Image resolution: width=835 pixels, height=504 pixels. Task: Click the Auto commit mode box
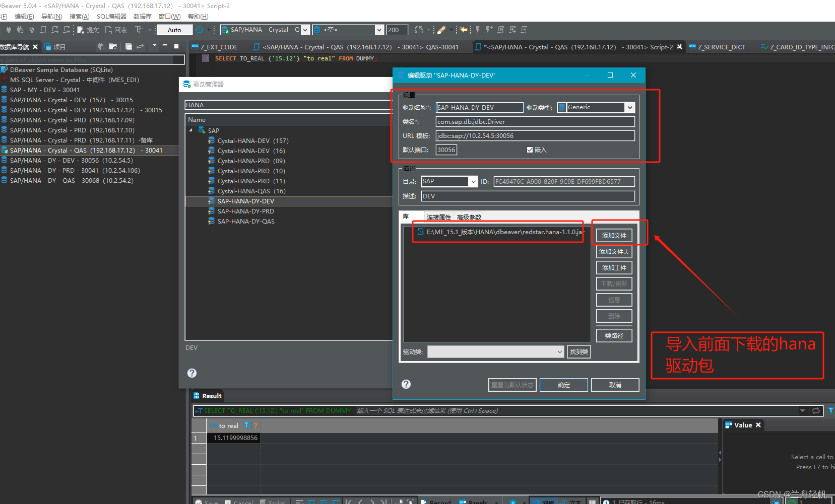(x=174, y=30)
